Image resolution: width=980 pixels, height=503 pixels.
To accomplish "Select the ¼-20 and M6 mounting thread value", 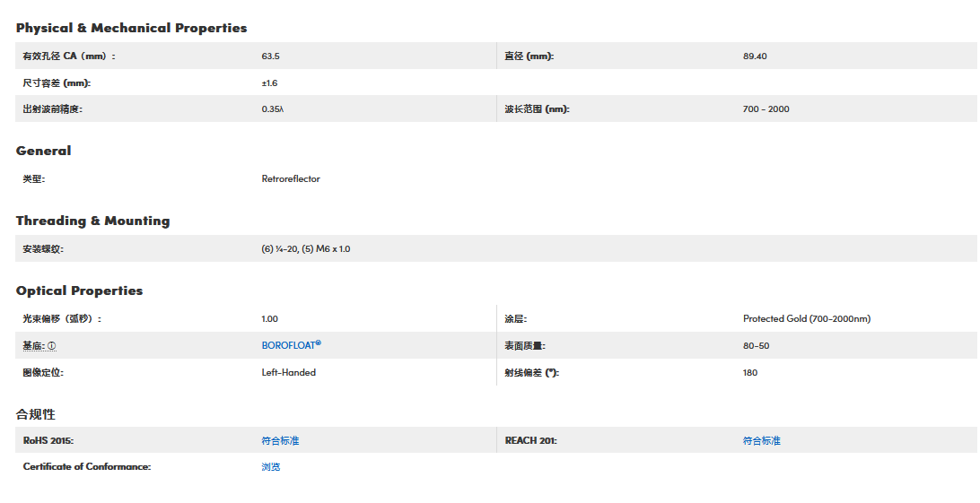I will (x=305, y=248).
